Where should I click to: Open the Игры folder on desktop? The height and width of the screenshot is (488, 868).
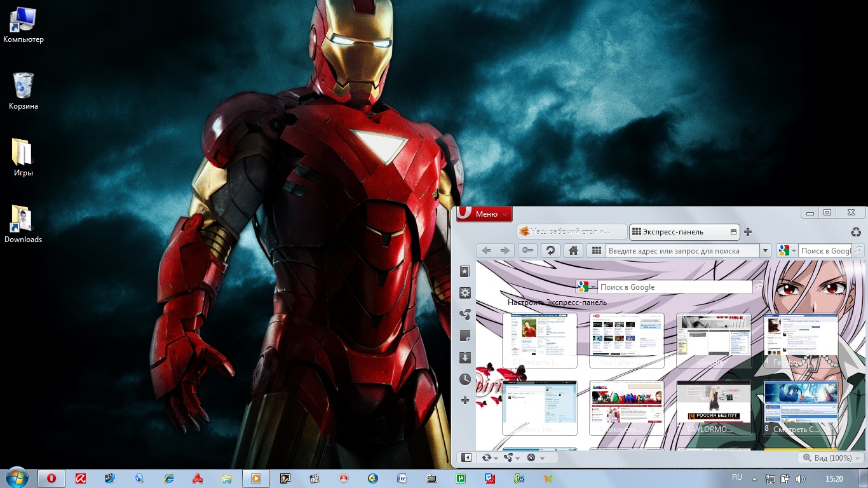click(24, 158)
